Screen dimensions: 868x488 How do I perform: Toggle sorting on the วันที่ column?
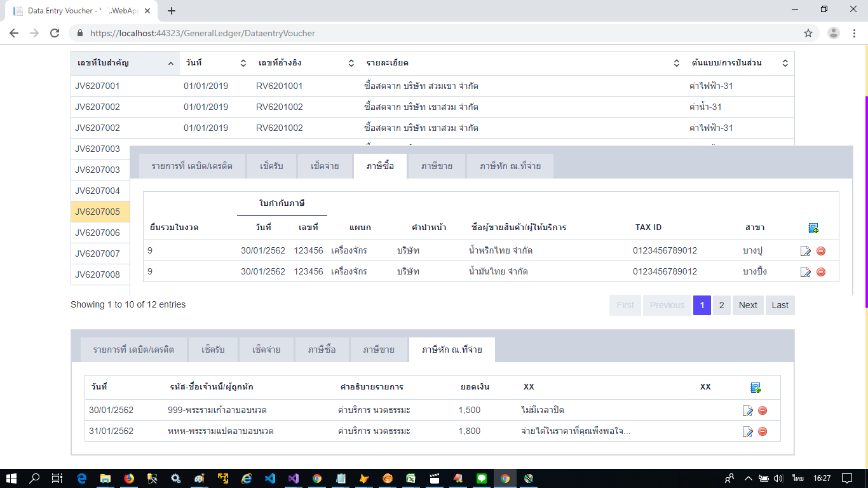point(242,63)
